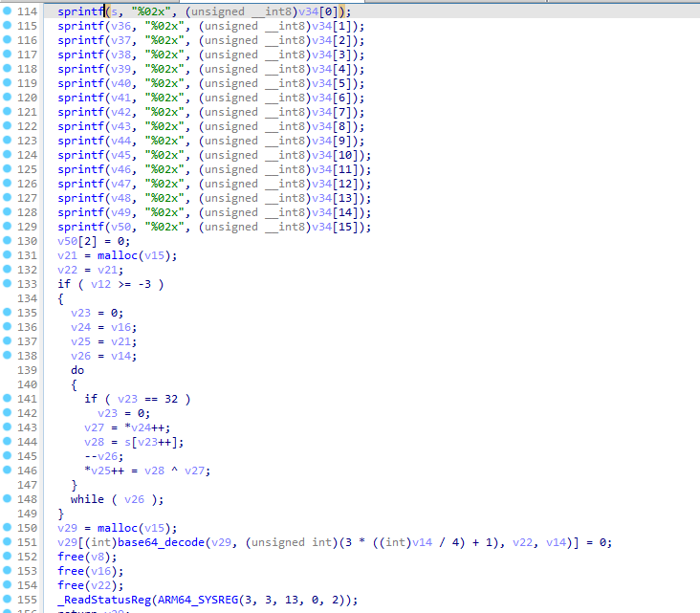Click line number 149
The width and height of the screenshot is (700, 613).
27,514
